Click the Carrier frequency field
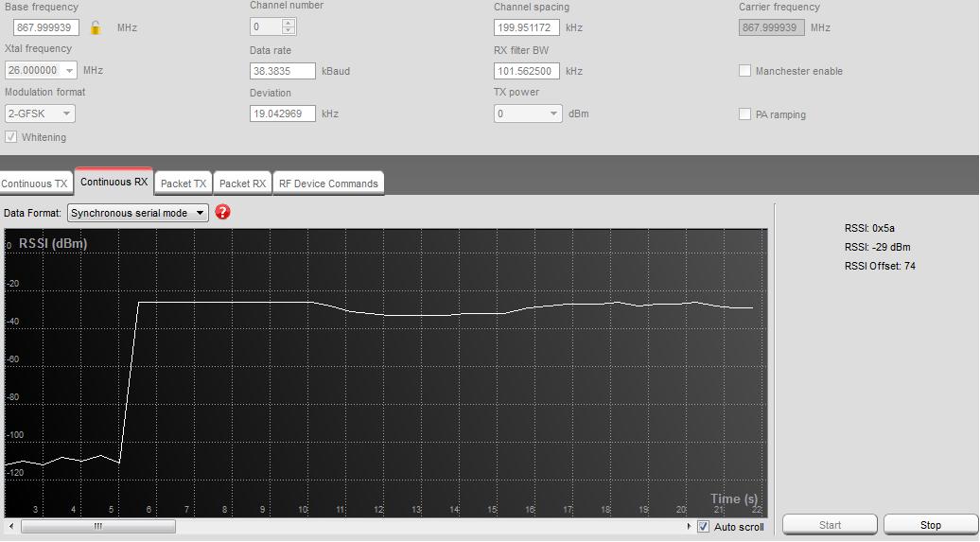 [x=771, y=27]
